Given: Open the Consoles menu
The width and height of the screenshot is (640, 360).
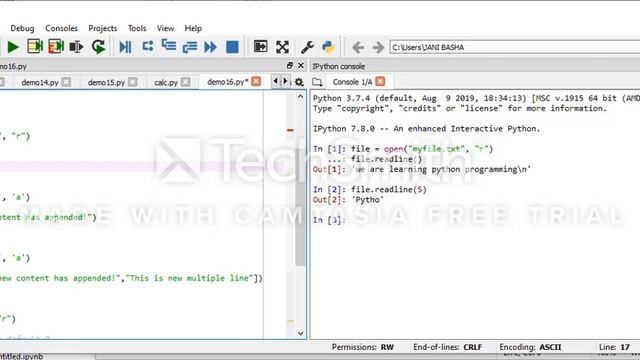Looking at the screenshot, I should click(x=61, y=28).
